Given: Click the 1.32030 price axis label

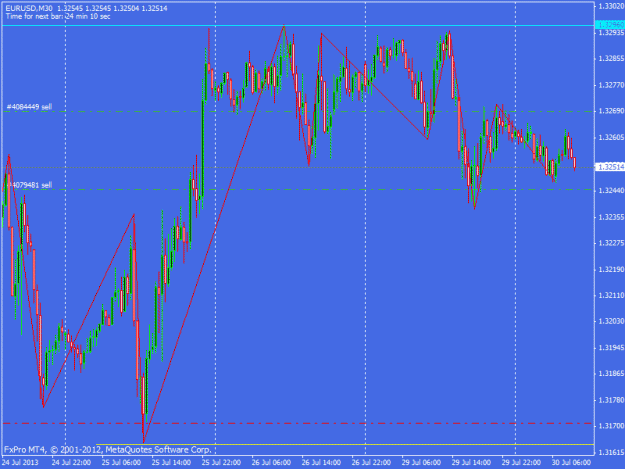Looking at the screenshot, I should coord(611,321).
